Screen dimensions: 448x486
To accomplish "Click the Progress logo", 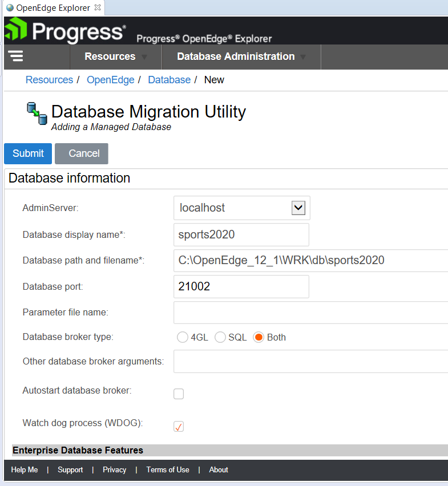I will click(x=65, y=30).
